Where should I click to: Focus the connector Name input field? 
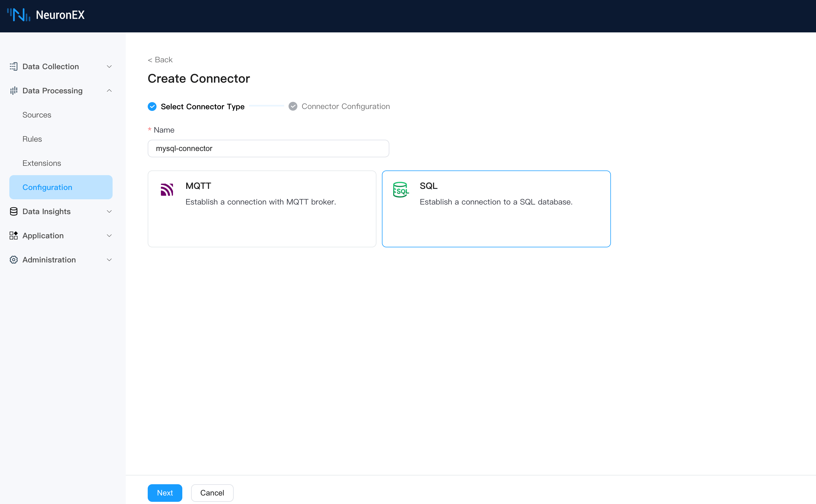[x=268, y=148]
